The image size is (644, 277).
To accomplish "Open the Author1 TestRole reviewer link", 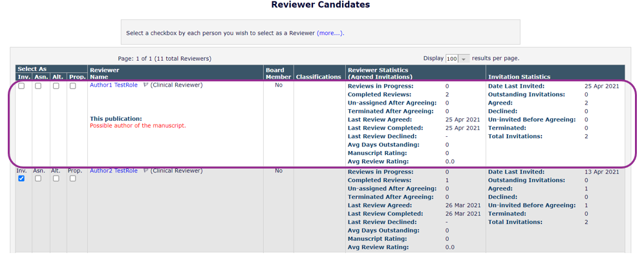I will pyautogui.click(x=114, y=85).
